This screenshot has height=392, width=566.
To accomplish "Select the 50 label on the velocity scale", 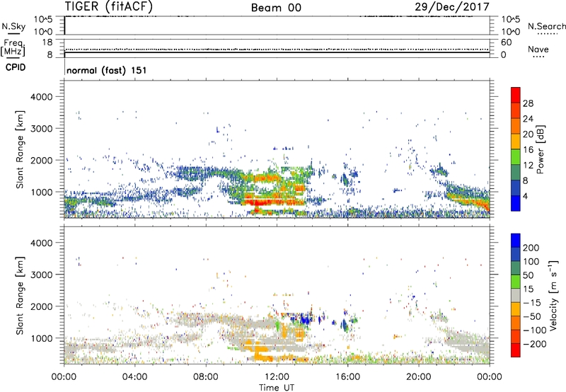I will click(x=528, y=275).
